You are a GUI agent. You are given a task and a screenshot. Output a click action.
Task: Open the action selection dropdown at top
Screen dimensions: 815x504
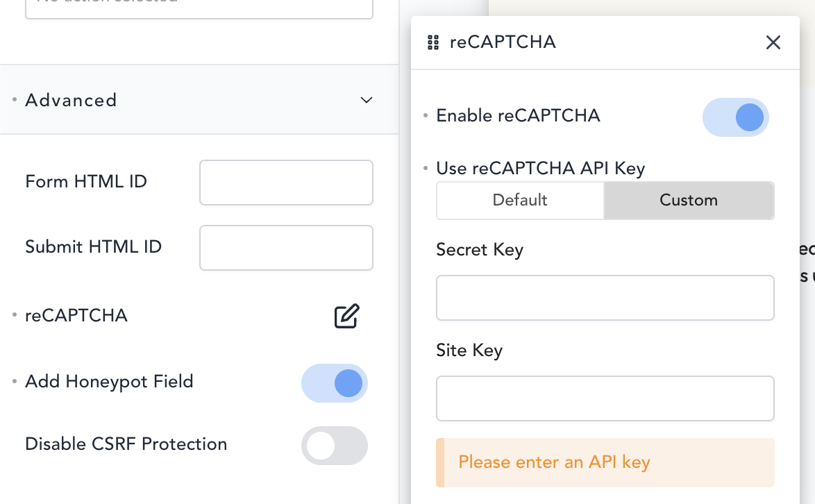tap(199, 7)
